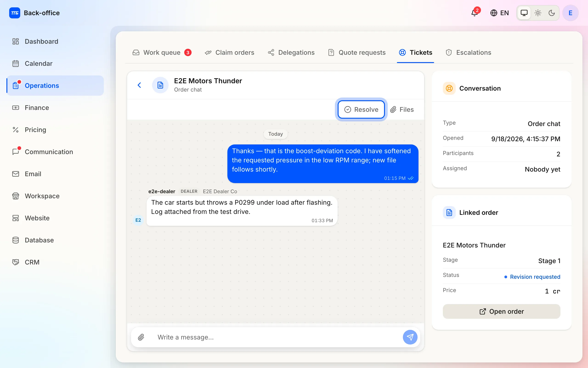Viewport: 588px width, 368px height.
Task: Click the order chat document icon
Action: point(160,85)
